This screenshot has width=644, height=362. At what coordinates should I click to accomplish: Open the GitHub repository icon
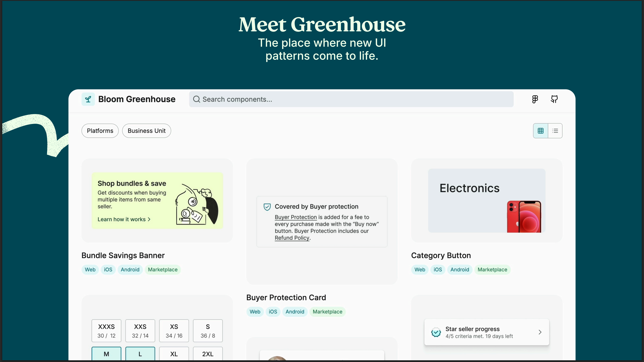pos(554,99)
